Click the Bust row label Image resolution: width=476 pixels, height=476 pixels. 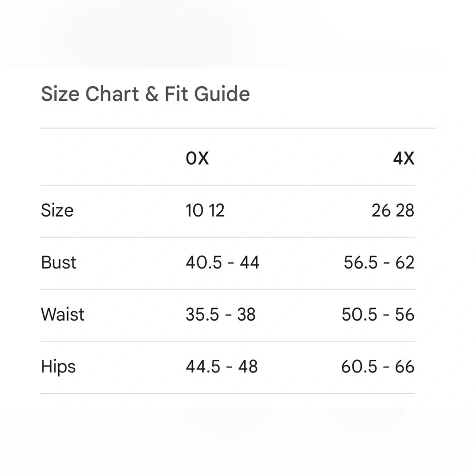pyautogui.click(x=58, y=262)
